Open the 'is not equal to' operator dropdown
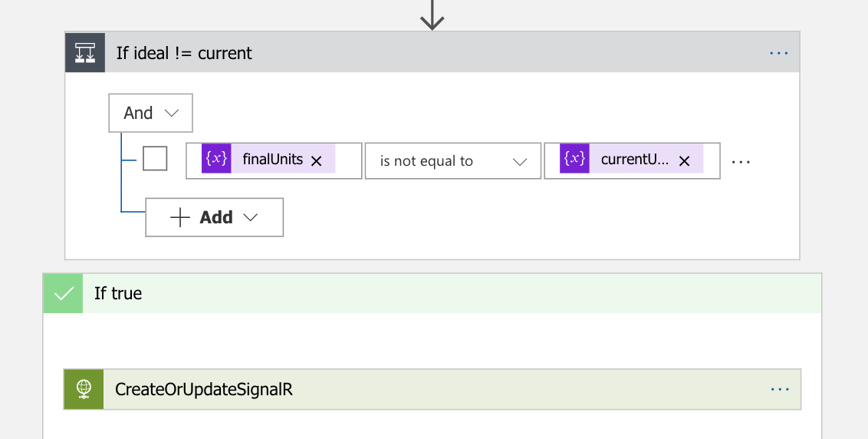This screenshot has width=868, height=439. click(453, 161)
